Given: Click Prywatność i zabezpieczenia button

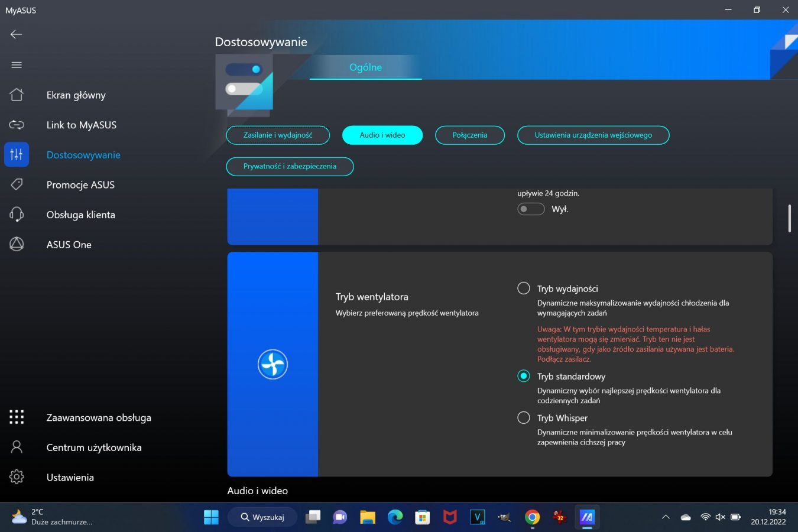Looking at the screenshot, I should [x=290, y=167].
